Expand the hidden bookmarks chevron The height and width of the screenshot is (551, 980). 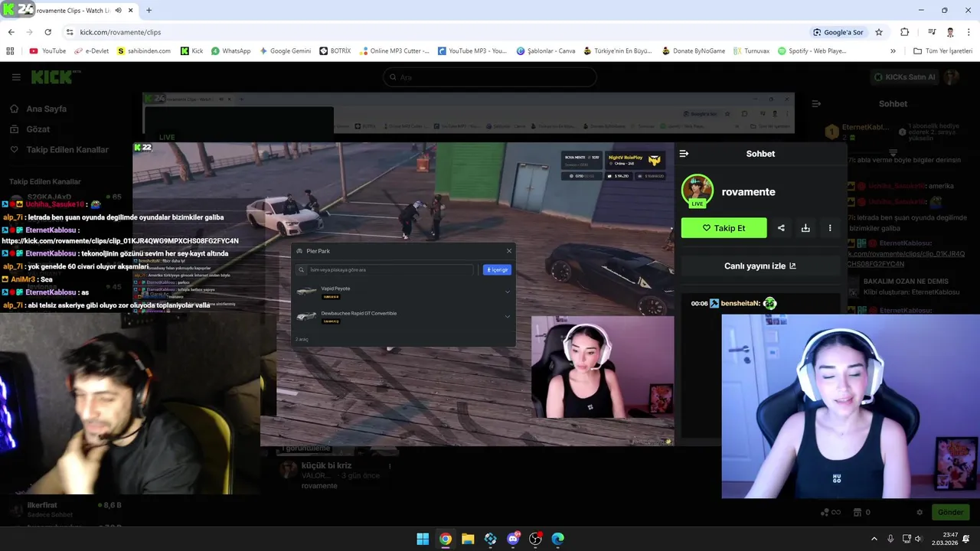(x=893, y=51)
